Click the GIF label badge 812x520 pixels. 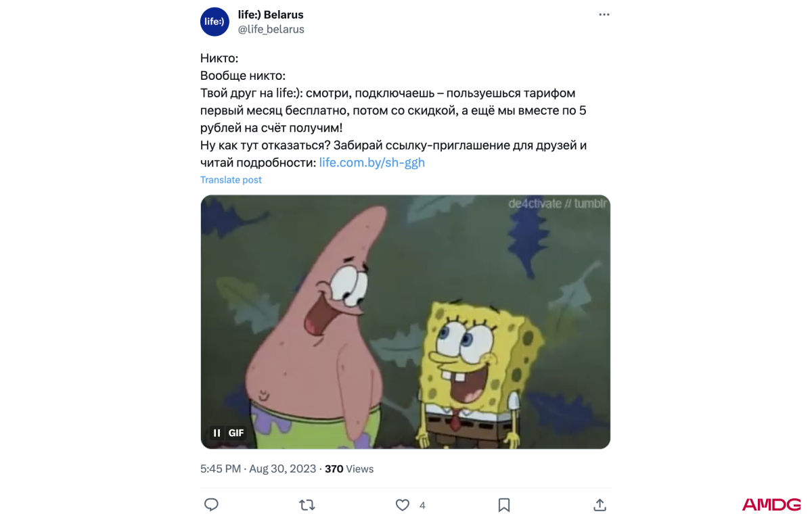tap(236, 433)
